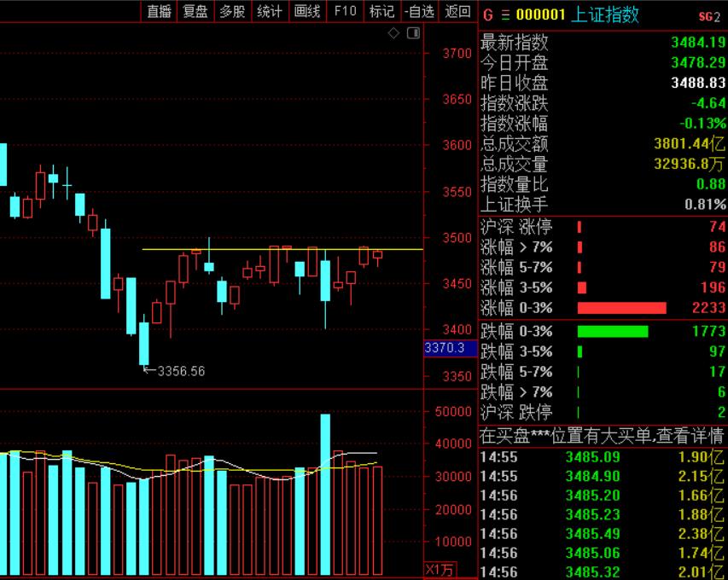Open the 复盘 review tab

click(x=195, y=11)
